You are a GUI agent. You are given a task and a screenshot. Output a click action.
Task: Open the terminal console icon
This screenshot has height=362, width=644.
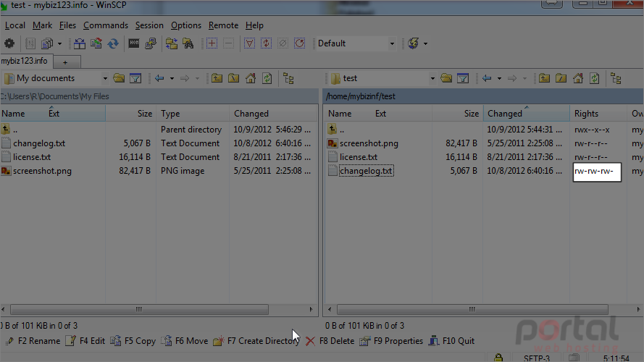[x=134, y=43]
